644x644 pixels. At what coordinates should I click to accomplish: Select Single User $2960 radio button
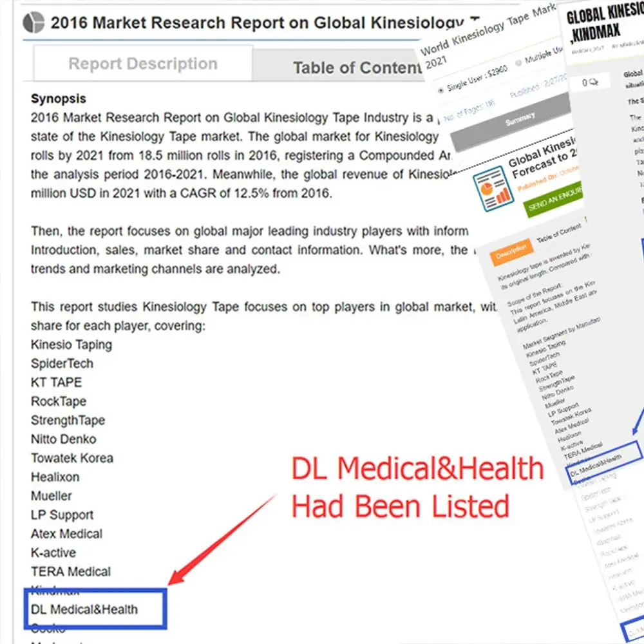click(x=441, y=90)
